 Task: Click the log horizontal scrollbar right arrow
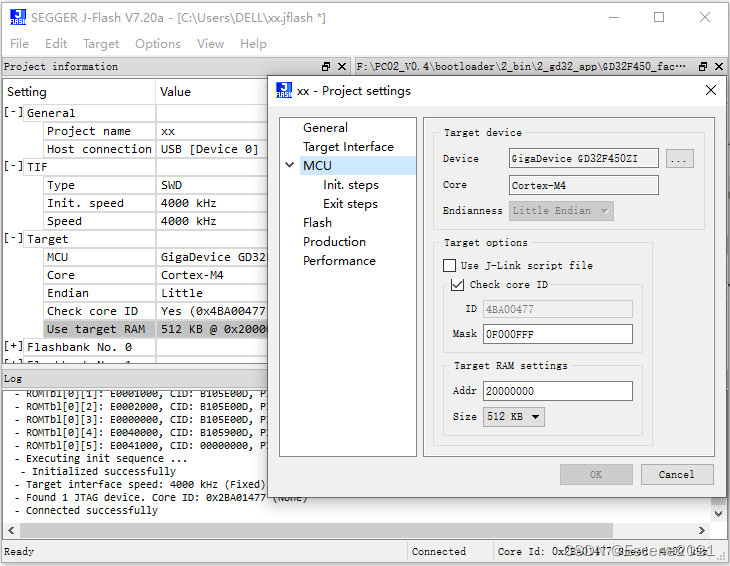(702, 530)
